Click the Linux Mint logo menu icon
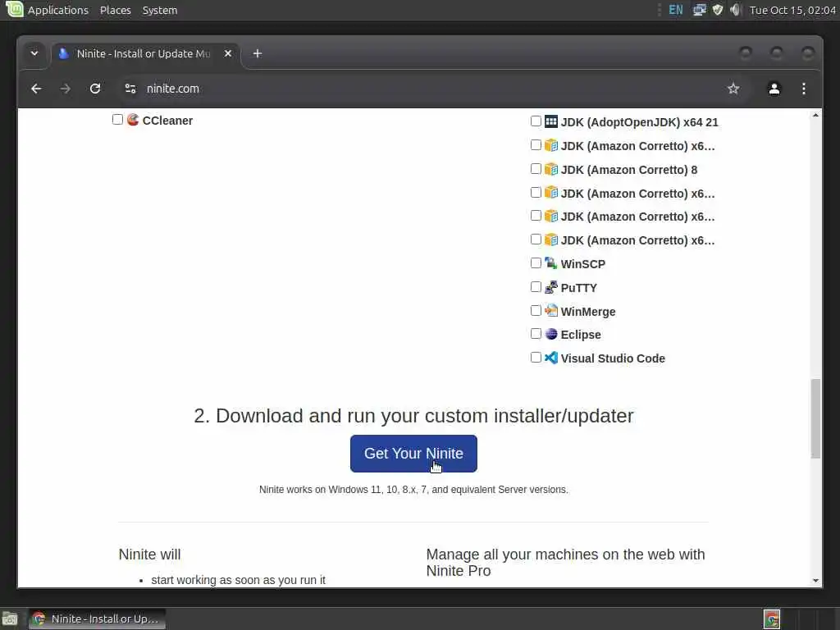 click(x=14, y=9)
